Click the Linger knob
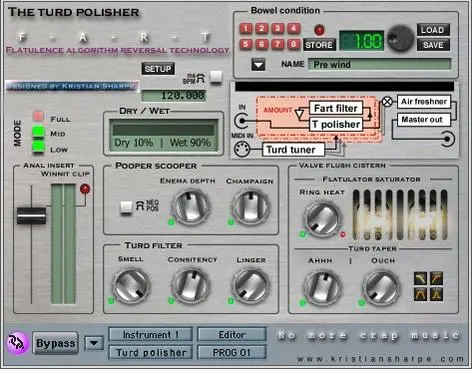Viewport: 472px width, 369px height. 250,285
